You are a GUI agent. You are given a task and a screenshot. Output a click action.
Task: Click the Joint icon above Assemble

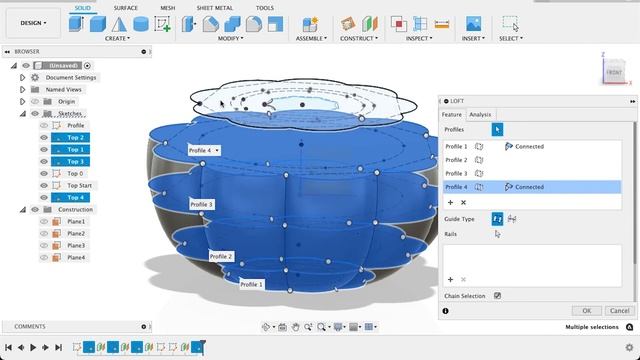tap(310, 24)
